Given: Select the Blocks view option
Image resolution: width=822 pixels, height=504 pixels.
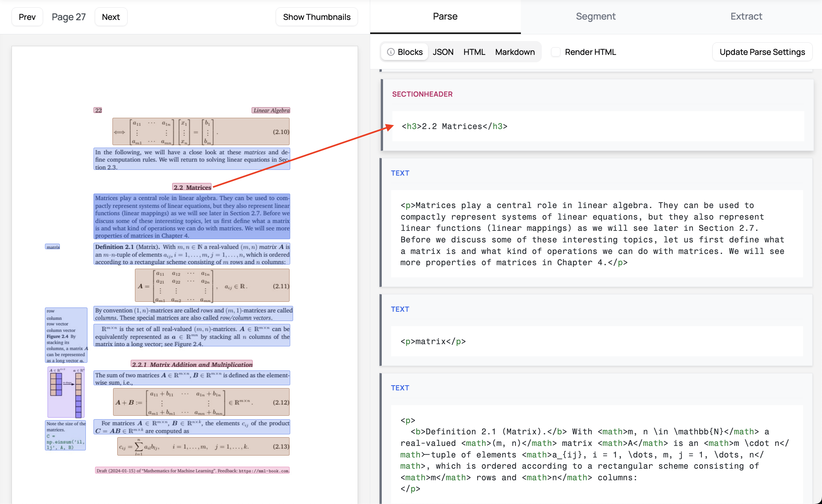Looking at the screenshot, I should (x=410, y=52).
